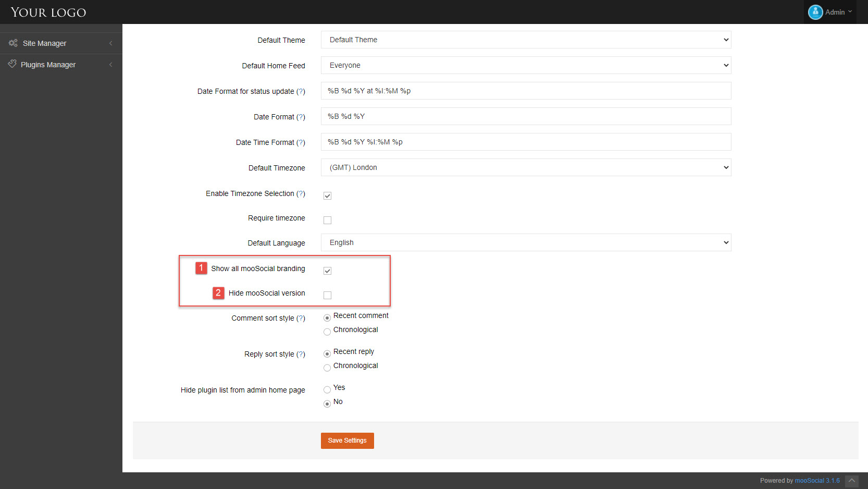
Task: Click the Site Manager gears icon
Action: [x=13, y=43]
